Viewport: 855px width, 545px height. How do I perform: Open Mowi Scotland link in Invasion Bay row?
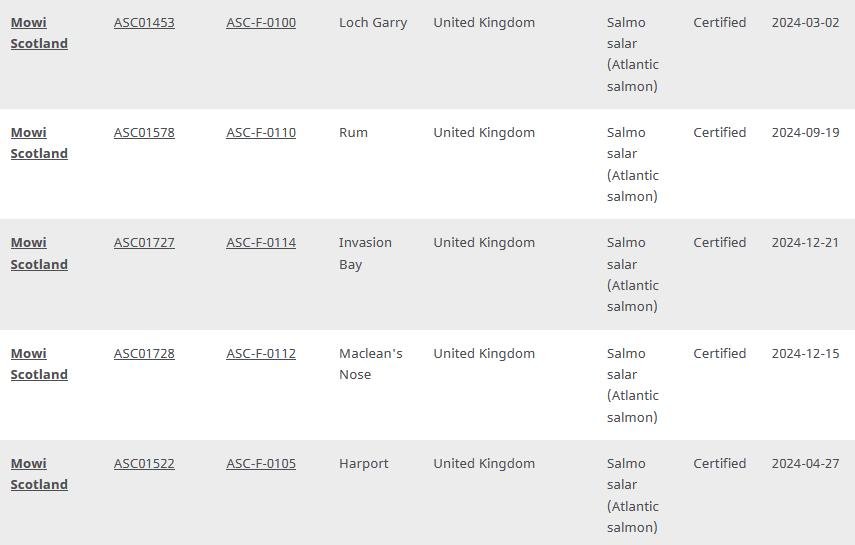pyautogui.click(x=39, y=253)
